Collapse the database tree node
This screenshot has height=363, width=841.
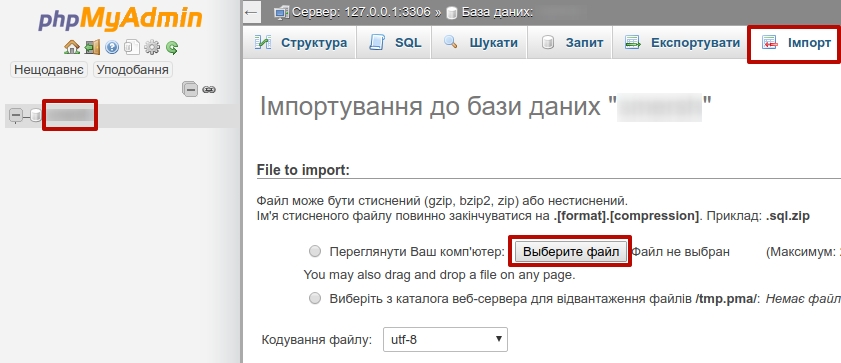pyautogui.click(x=17, y=115)
